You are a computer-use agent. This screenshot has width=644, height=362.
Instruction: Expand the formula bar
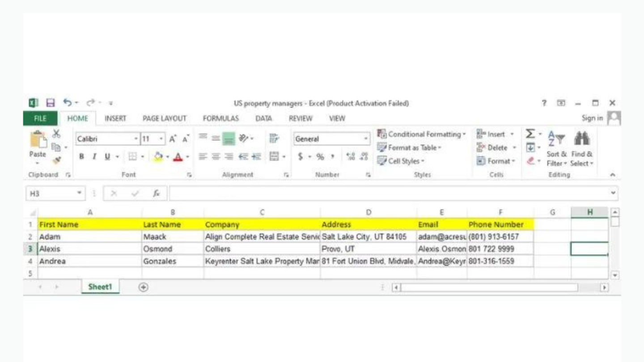613,193
